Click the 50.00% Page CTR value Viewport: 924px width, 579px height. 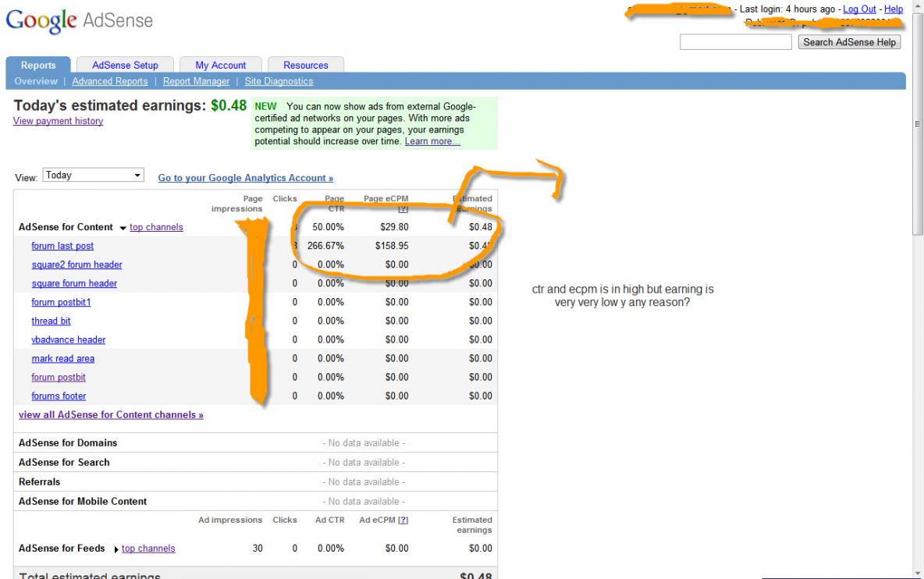[329, 227]
